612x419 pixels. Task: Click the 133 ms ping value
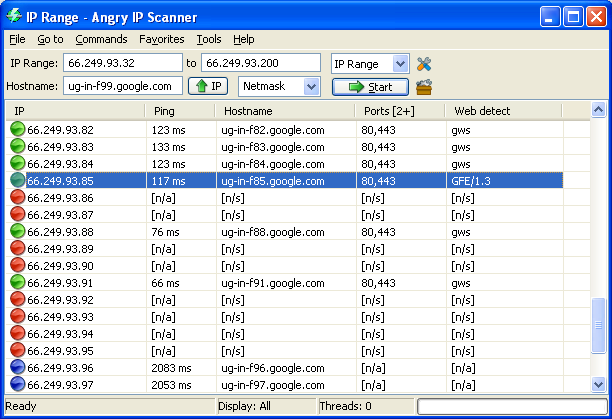[x=168, y=147]
